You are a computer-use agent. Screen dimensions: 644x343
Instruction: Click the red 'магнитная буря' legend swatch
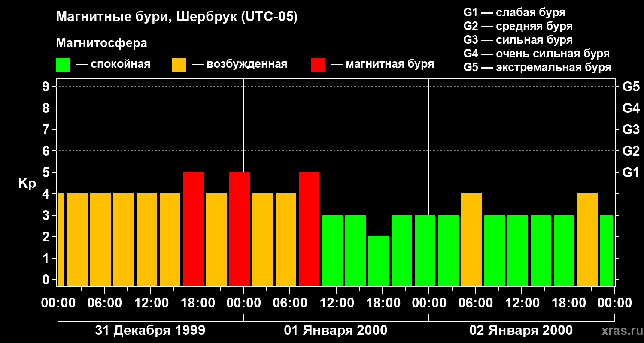pos(318,65)
